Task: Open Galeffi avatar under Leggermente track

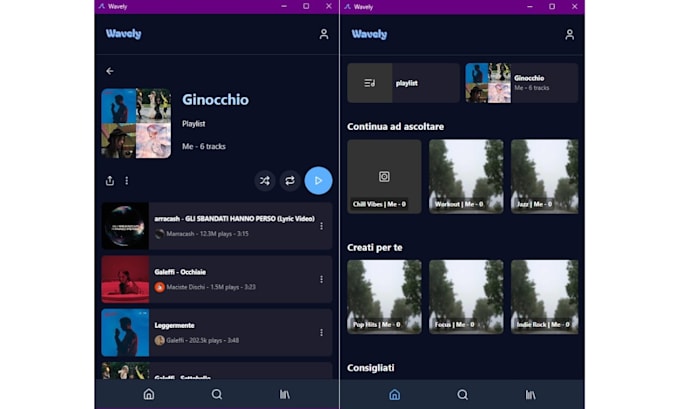Action: pyautogui.click(x=160, y=340)
